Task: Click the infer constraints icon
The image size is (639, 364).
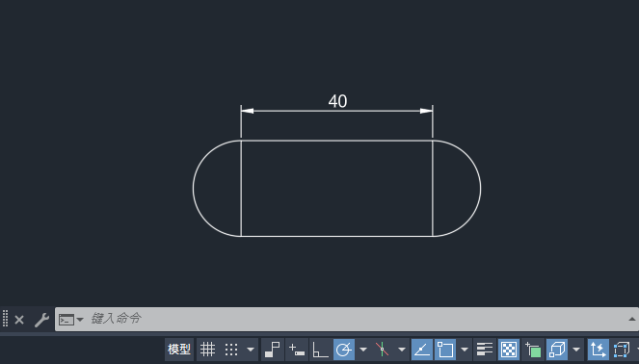Action: click(x=272, y=350)
